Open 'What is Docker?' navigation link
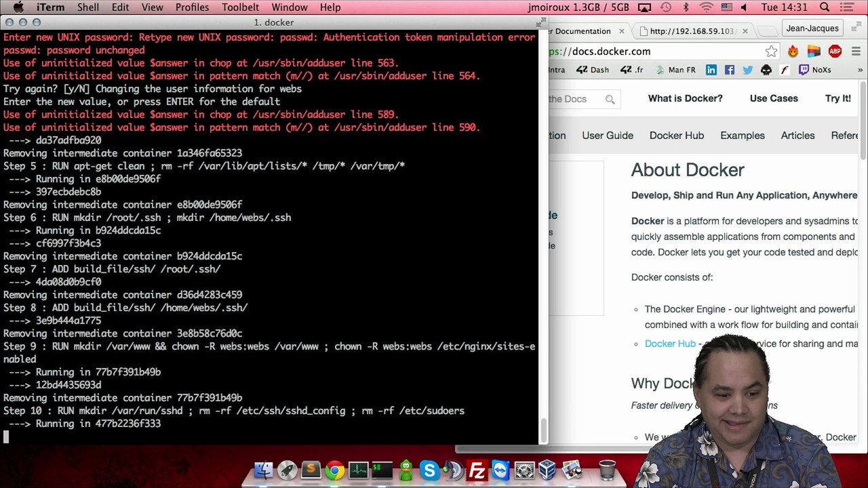Image resolution: width=868 pixels, height=488 pixels. coord(685,98)
